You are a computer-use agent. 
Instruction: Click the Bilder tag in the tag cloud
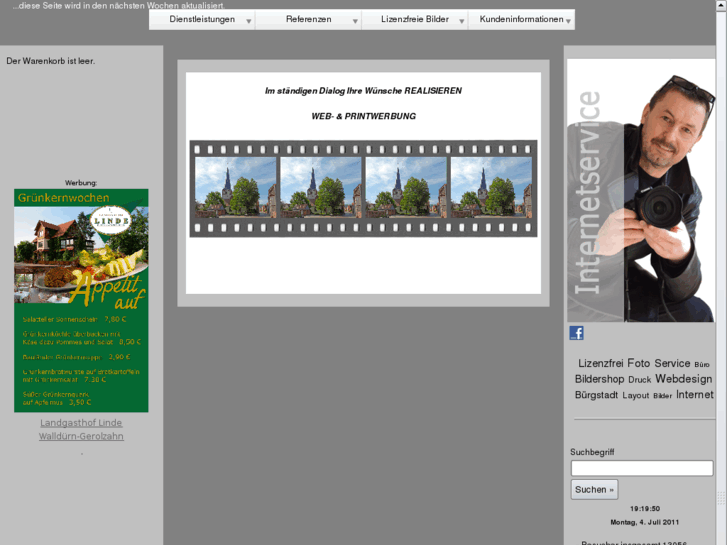[x=663, y=396]
